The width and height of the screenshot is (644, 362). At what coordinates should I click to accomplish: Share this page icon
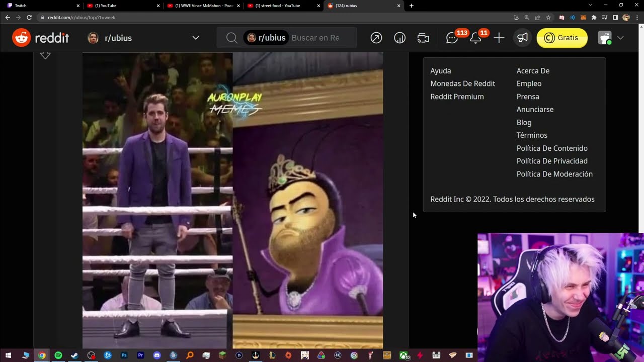coord(537,17)
